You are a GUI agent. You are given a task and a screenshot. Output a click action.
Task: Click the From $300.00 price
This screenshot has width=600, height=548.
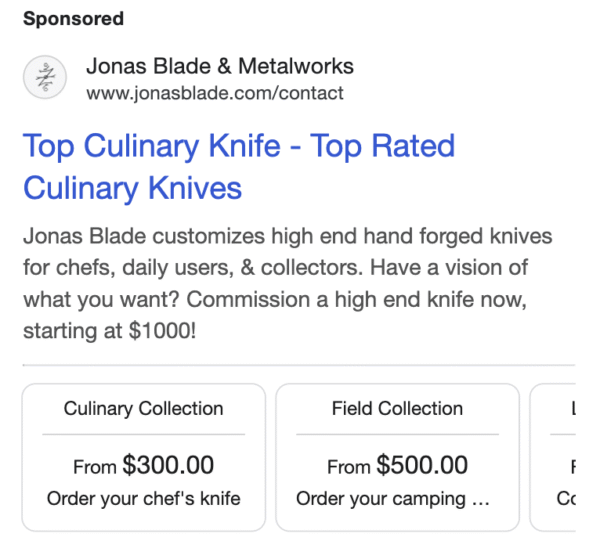tap(143, 465)
